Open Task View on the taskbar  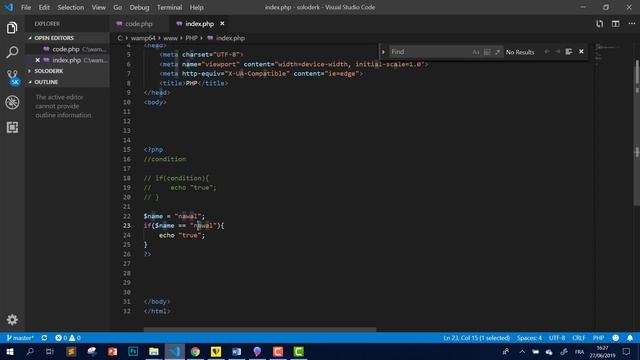[x=50, y=351]
